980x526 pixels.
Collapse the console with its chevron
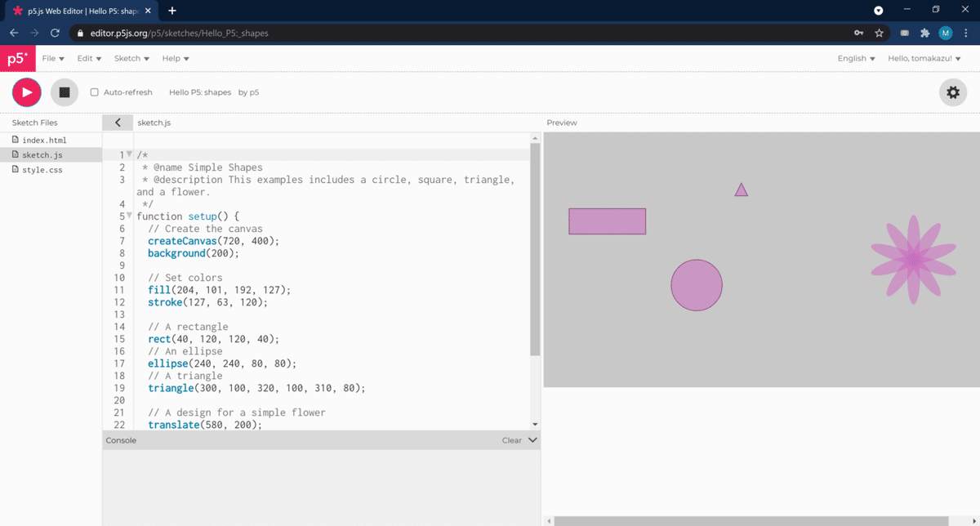533,439
